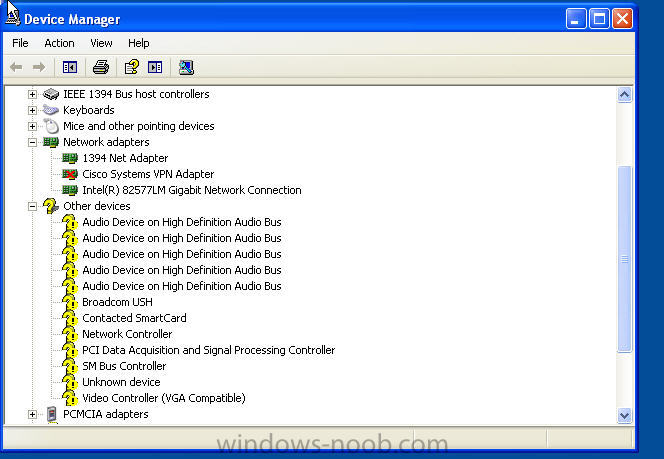This screenshot has height=459, width=664.
Task: Select Contacted SmartCard entry
Action: (x=134, y=318)
